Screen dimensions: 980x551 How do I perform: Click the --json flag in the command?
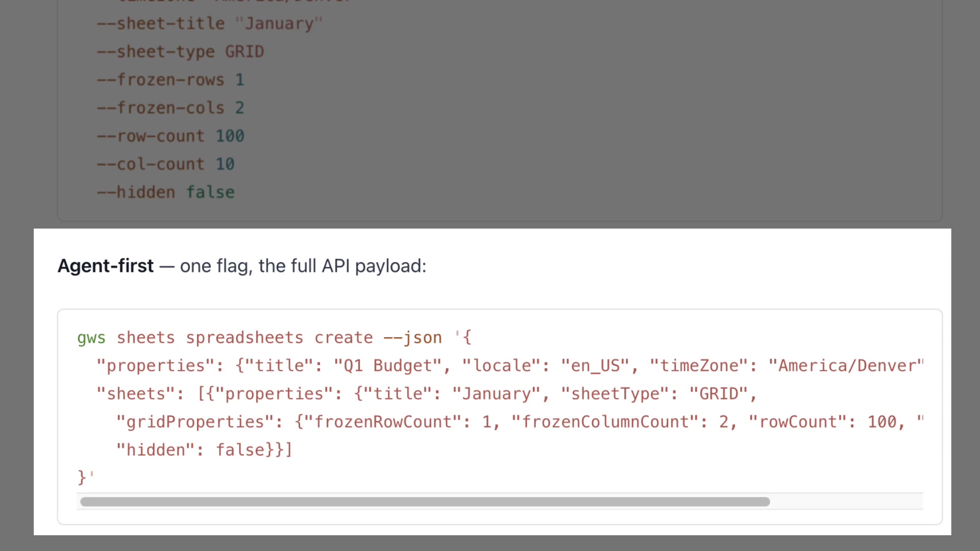pyautogui.click(x=412, y=337)
